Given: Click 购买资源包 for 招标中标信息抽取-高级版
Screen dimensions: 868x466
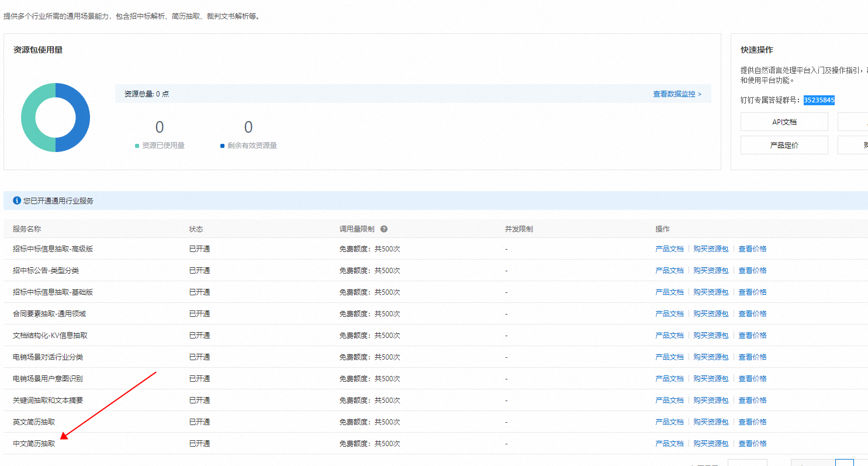Looking at the screenshot, I should tap(711, 248).
